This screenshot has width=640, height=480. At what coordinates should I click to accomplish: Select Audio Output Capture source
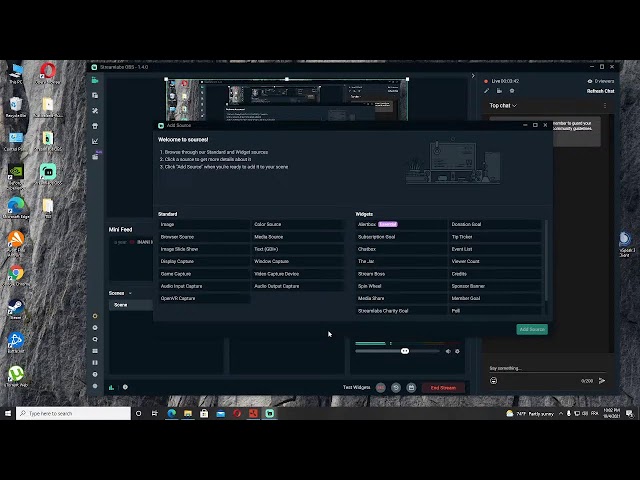[298, 286]
